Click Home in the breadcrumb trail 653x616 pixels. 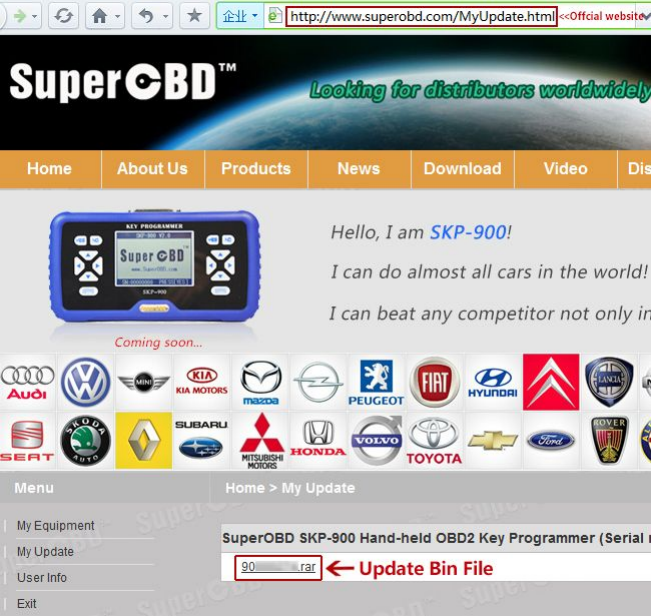pyautogui.click(x=245, y=488)
